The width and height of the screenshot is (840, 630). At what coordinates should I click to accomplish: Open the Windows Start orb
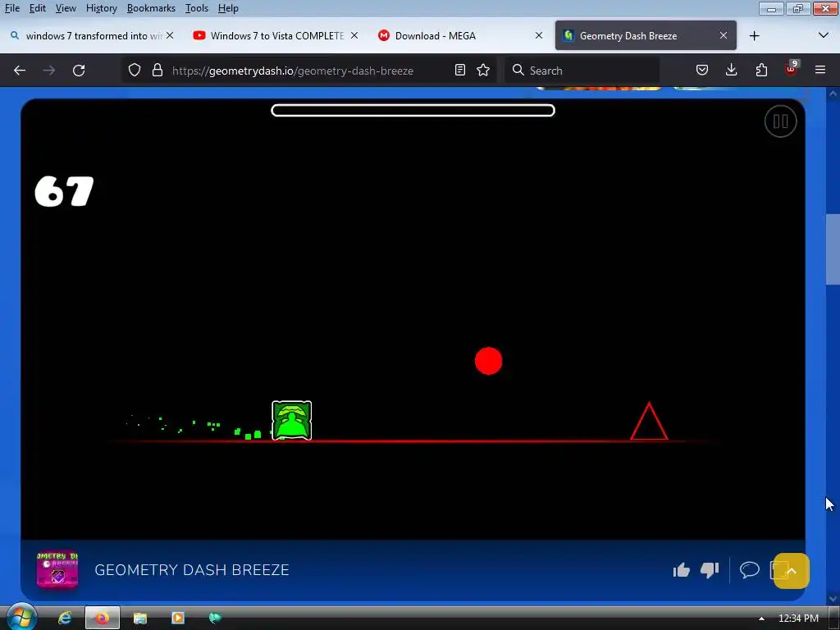coord(21,618)
